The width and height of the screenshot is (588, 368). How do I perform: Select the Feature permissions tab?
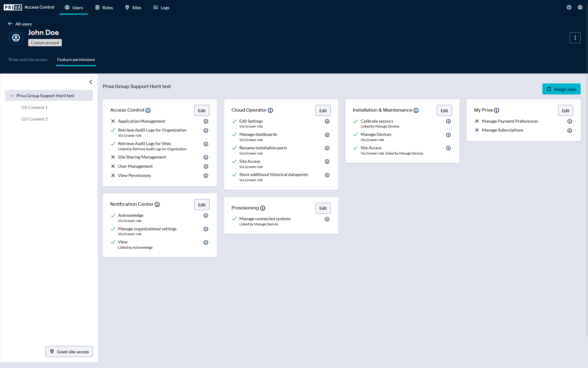[x=76, y=59]
